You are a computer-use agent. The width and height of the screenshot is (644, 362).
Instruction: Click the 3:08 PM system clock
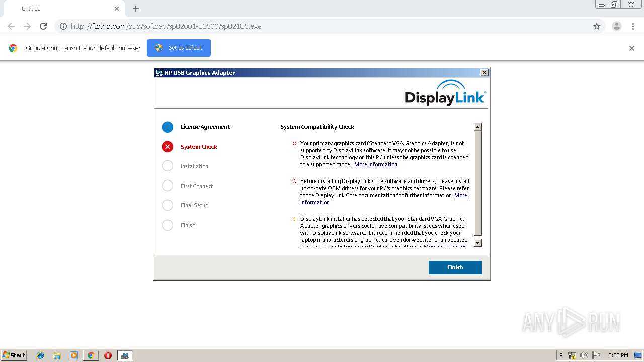[618, 355]
